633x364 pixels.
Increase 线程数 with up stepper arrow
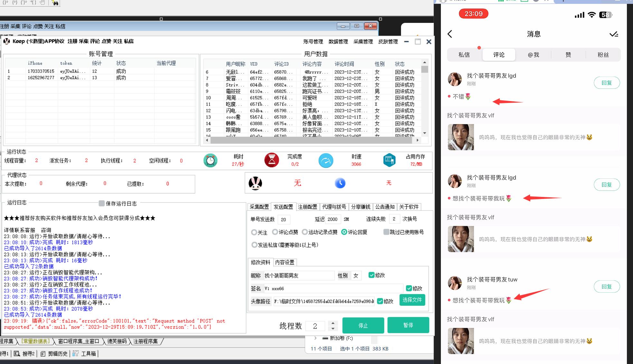coord(333,323)
